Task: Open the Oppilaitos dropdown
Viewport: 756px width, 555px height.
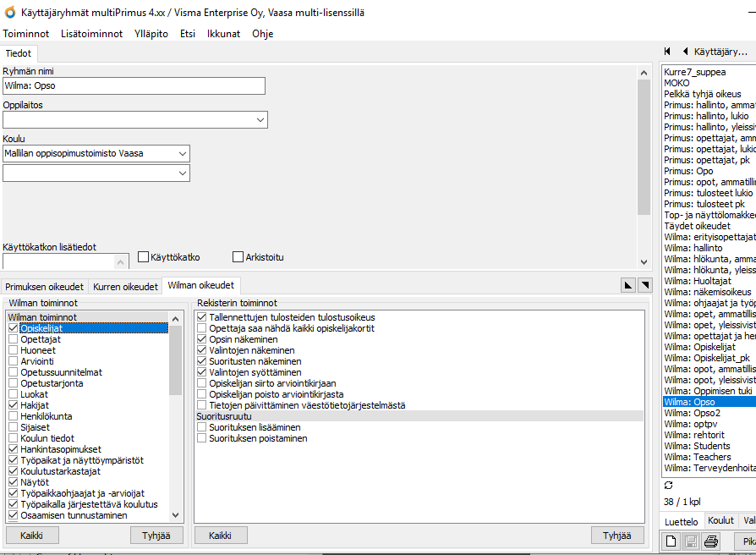Action: tap(260, 120)
